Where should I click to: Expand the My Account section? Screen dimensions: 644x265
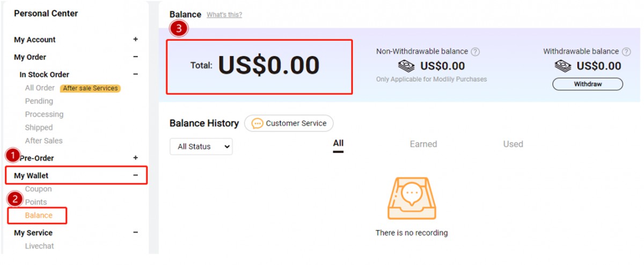point(135,40)
